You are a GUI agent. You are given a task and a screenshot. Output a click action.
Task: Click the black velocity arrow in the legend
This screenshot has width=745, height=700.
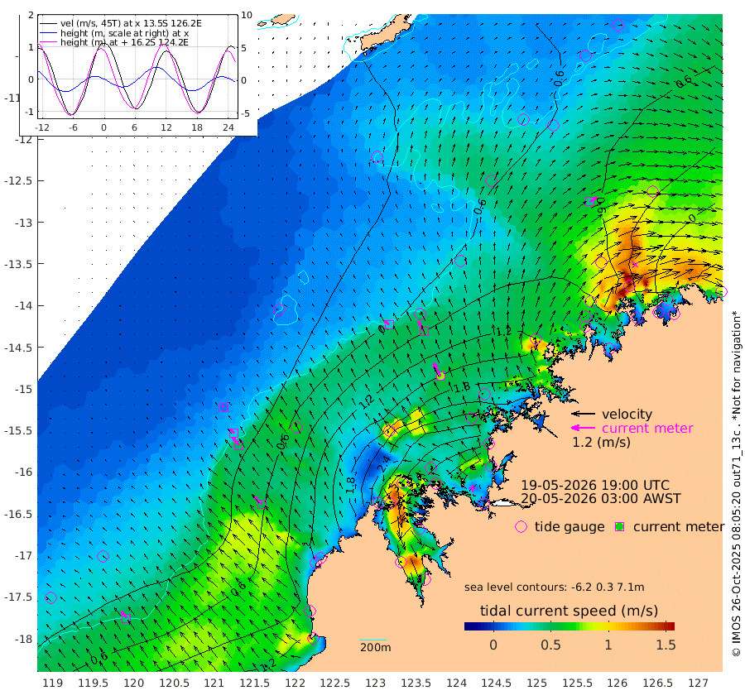point(583,414)
